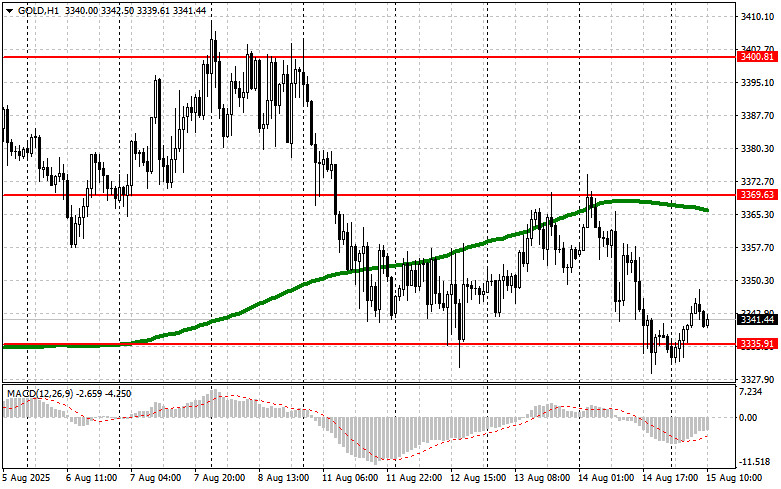Click the 3387.70 price scale value

click(758, 116)
